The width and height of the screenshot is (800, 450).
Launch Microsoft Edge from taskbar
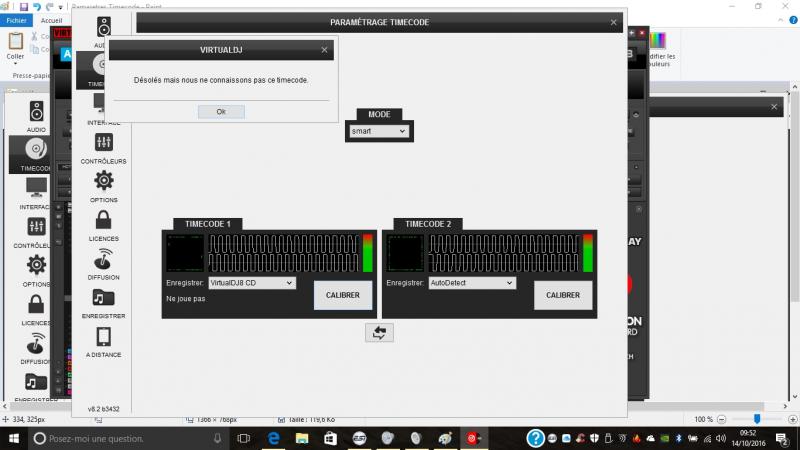[273, 438]
